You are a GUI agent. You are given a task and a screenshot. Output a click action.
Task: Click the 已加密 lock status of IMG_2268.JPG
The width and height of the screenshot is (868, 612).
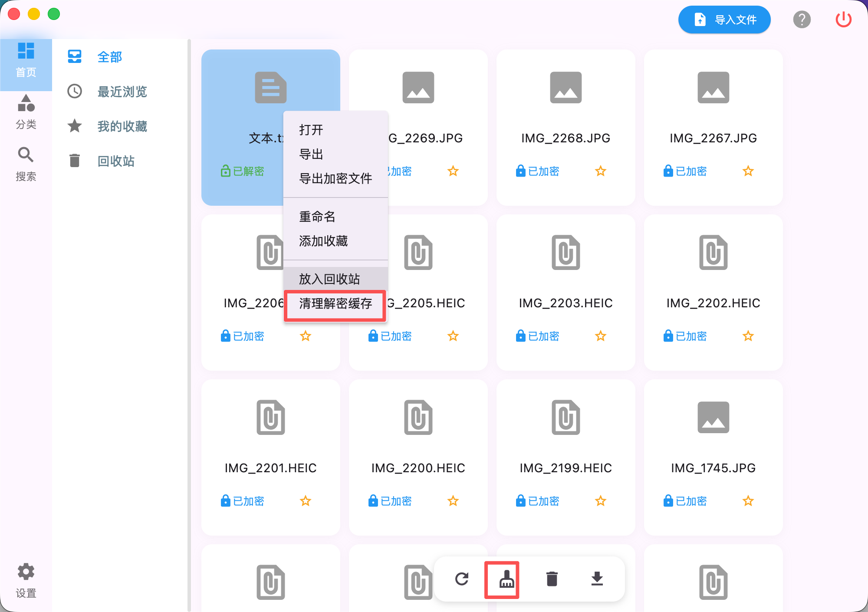(537, 171)
